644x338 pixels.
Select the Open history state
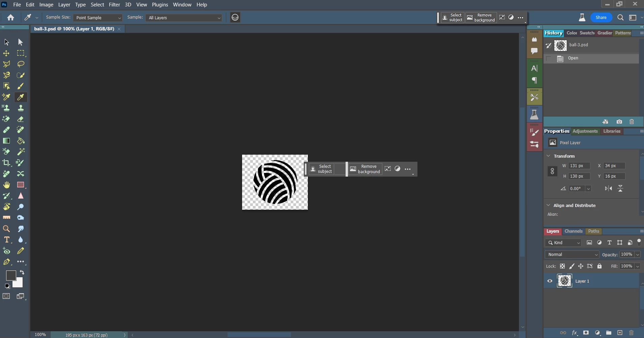pos(591,58)
